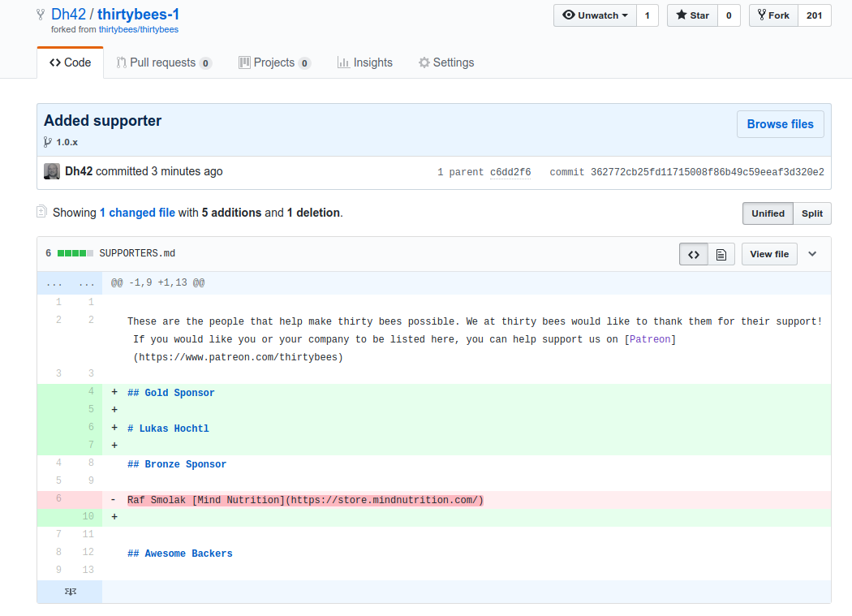Click the Browse files button

click(781, 124)
